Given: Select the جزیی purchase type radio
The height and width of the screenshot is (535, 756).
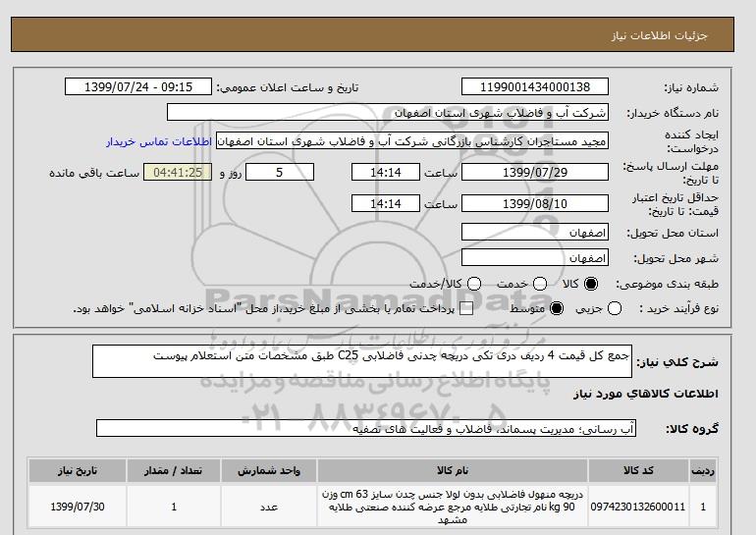Looking at the screenshot, I should (x=615, y=308).
